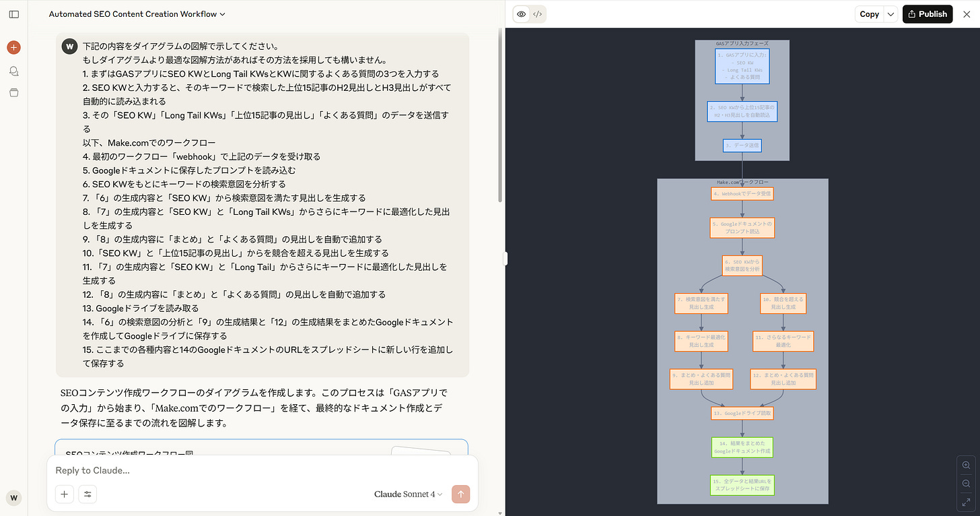
Task: Expand the diagram to fullscreen
Action: (966, 502)
